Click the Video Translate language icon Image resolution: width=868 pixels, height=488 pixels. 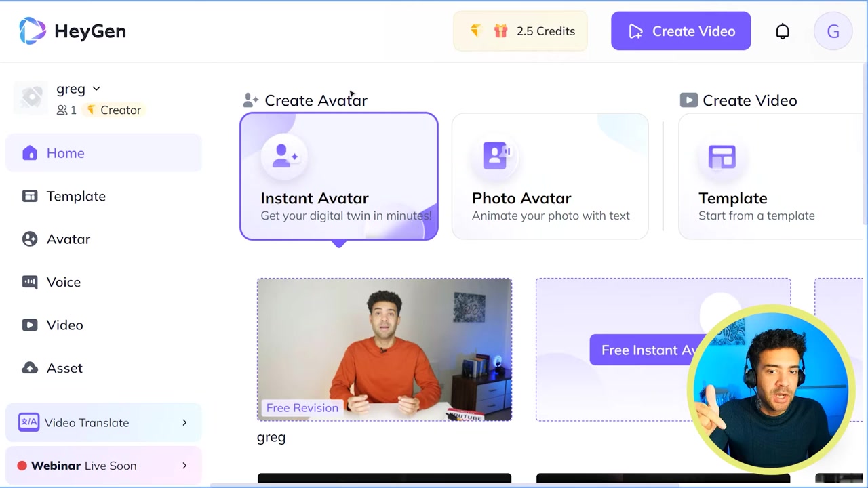coord(28,422)
